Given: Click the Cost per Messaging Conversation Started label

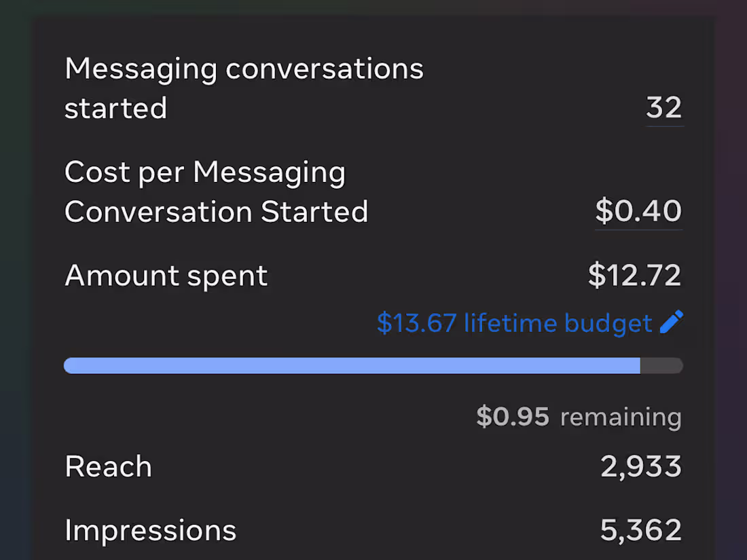Looking at the screenshot, I should [x=216, y=192].
